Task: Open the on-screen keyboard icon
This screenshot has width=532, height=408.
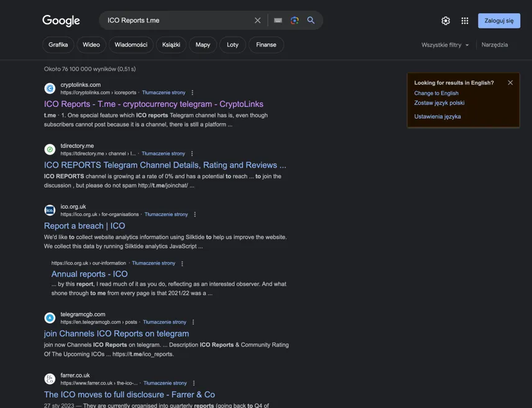Action: (278, 20)
